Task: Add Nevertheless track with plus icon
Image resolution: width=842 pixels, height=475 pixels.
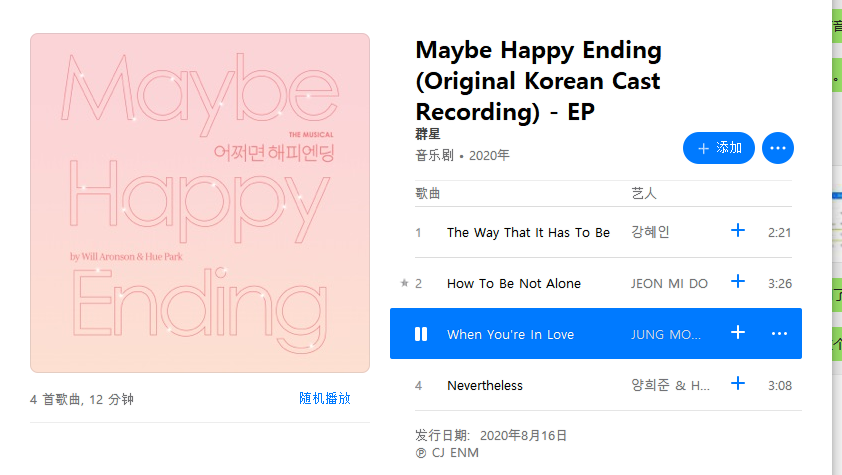Action: pyautogui.click(x=738, y=383)
